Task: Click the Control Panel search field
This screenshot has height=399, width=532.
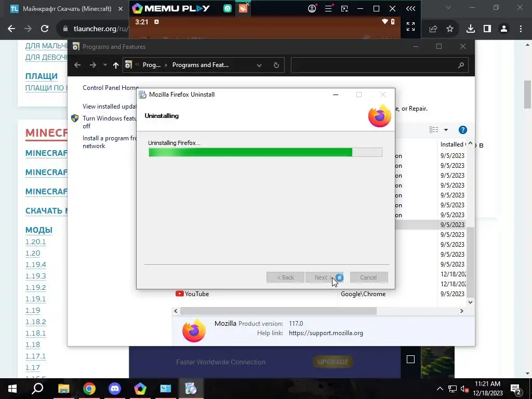Action: point(379,65)
